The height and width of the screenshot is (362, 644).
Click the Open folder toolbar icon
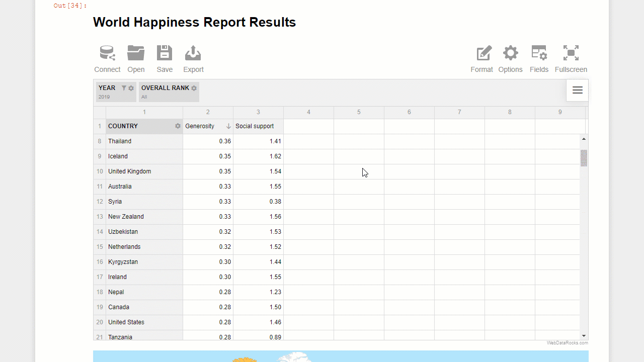point(136,59)
